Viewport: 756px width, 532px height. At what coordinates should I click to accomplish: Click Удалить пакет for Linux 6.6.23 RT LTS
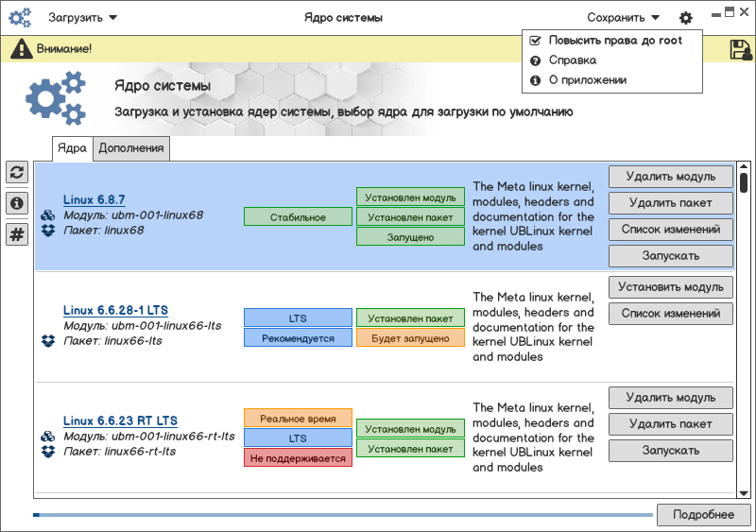(x=671, y=424)
